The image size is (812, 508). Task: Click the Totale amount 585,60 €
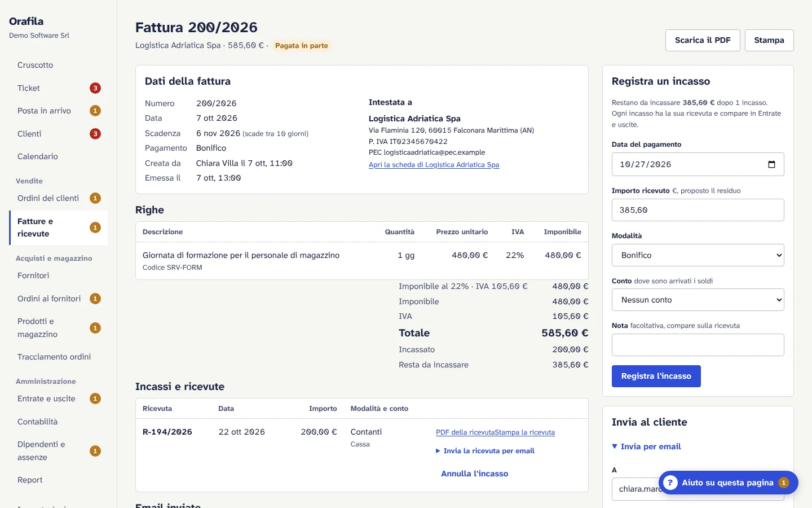pos(564,333)
